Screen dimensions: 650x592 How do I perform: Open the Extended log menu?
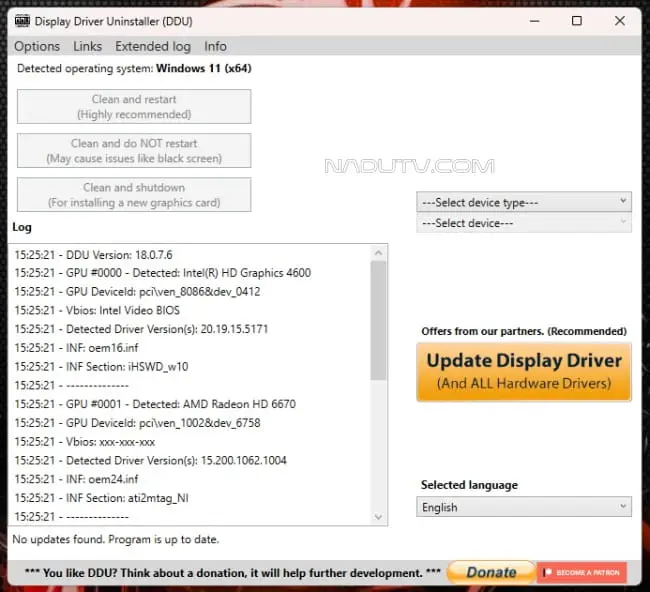(153, 46)
